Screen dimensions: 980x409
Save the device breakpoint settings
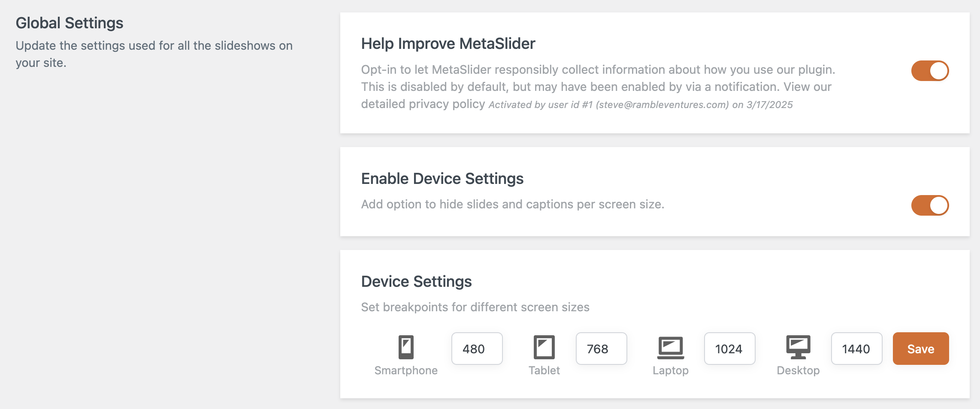920,349
